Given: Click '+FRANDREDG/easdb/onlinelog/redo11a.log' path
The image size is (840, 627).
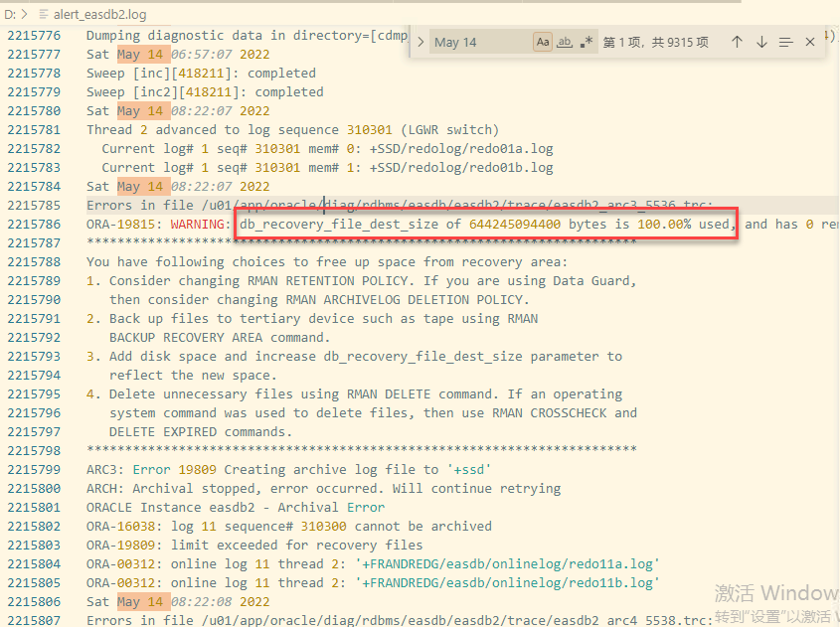Looking at the screenshot, I should point(507,563).
